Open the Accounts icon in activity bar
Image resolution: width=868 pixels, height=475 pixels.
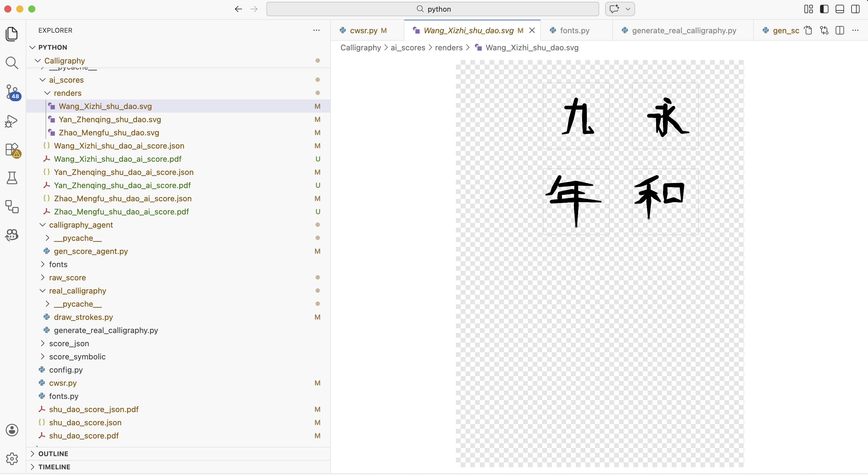pyautogui.click(x=12, y=430)
